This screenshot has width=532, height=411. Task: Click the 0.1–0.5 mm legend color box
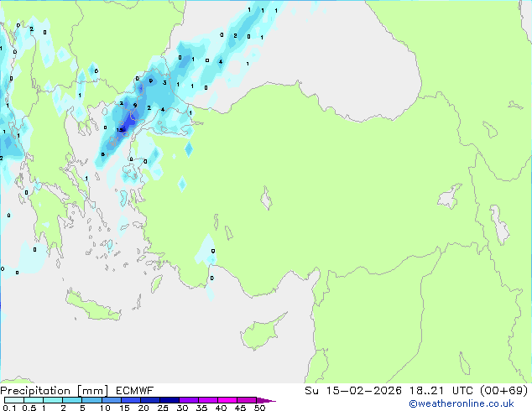click(14, 400)
